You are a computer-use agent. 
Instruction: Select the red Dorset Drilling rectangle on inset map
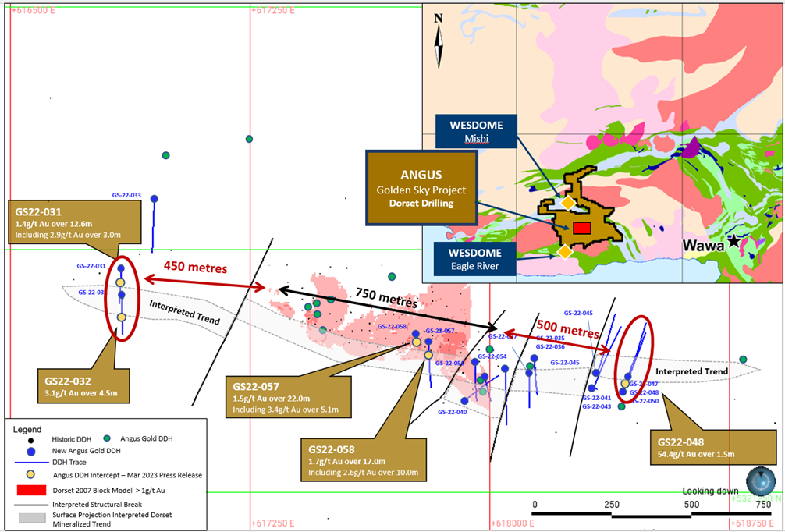point(581,228)
